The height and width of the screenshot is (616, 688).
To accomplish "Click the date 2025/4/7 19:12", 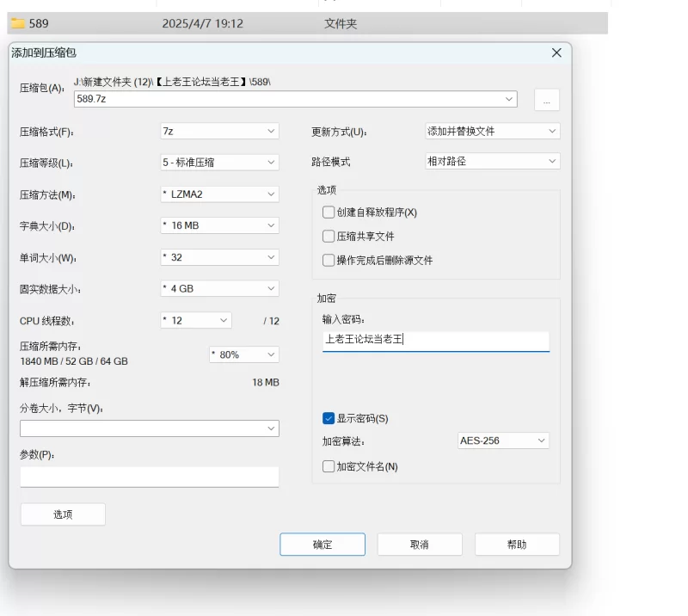I will pos(202,23).
